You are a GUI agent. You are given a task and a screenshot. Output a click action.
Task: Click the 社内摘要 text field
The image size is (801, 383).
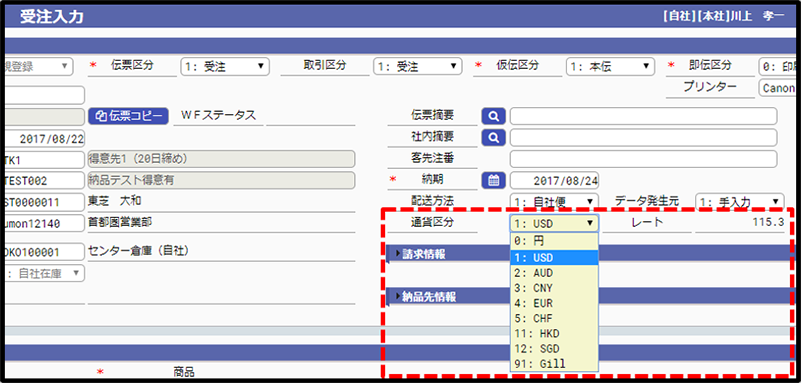click(x=643, y=137)
